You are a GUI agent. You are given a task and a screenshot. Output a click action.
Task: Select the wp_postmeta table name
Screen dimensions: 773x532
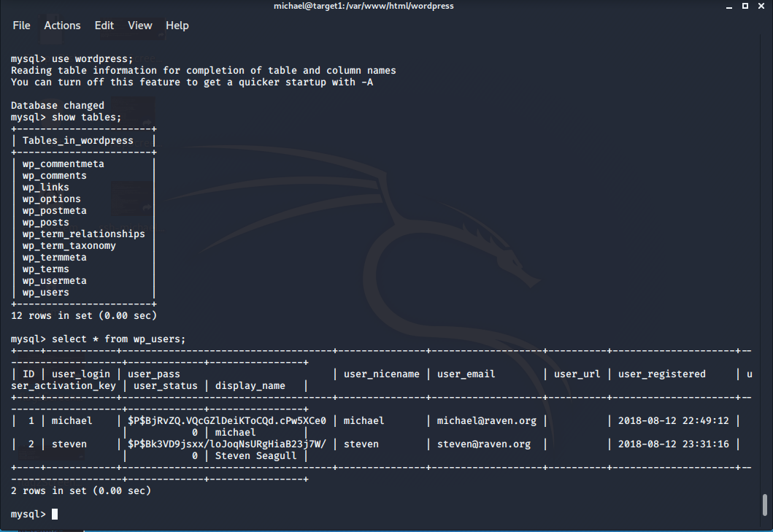54,210
